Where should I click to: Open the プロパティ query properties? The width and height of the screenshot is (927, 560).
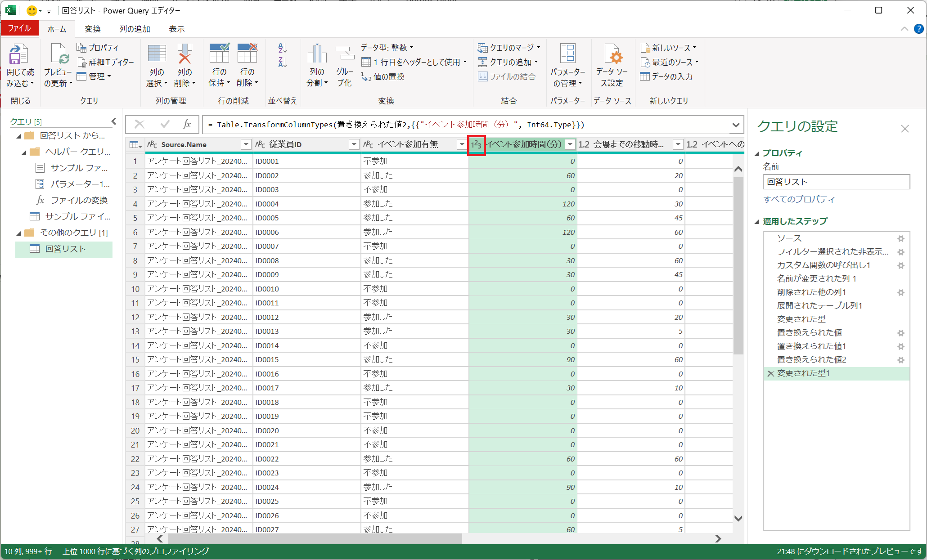pos(98,48)
